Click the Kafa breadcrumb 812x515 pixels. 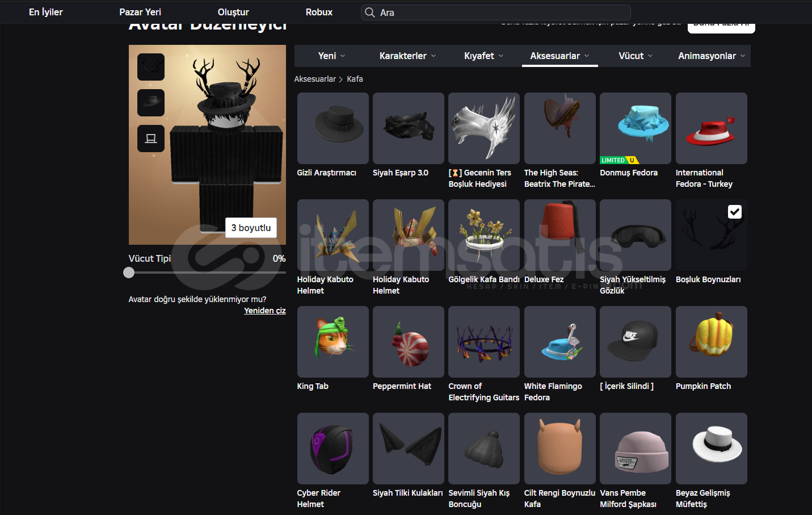(355, 79)
